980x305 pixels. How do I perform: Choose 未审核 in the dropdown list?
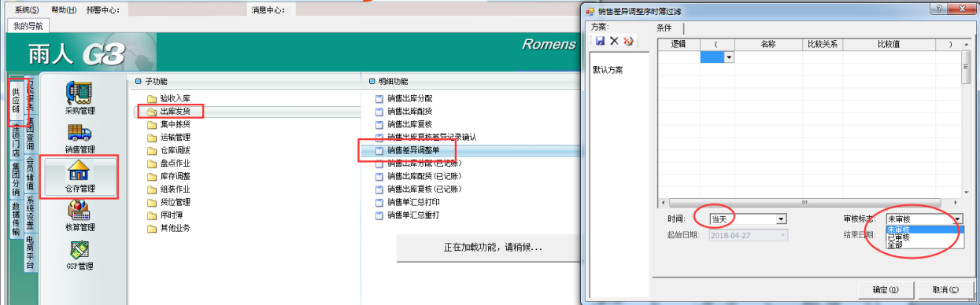(925, 230)
